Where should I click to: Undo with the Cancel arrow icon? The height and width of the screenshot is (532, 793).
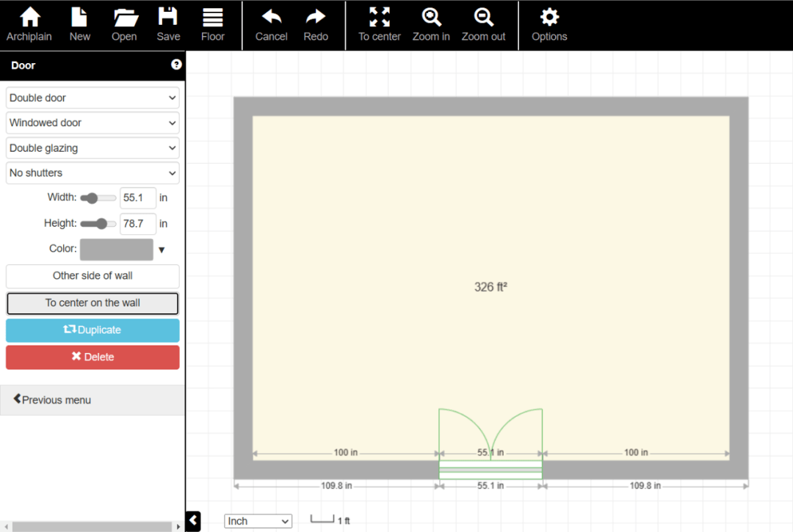(x=271, y=18)
